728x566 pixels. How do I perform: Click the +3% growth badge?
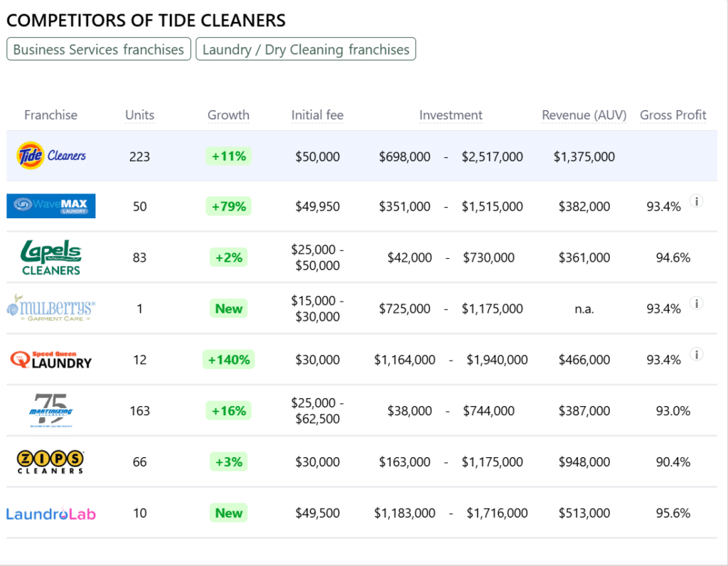pos(228,461)
